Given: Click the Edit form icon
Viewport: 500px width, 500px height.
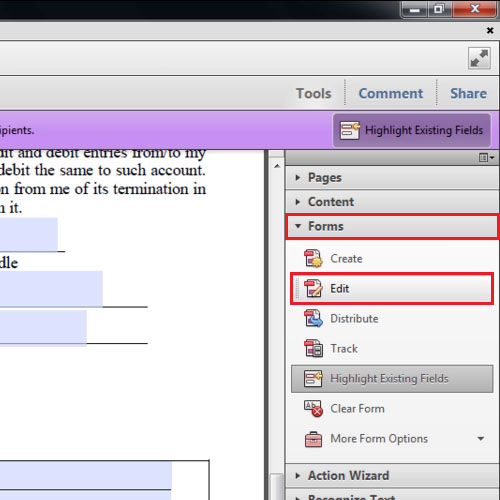Looking at the screenshot, I should click(x=313, y=289).
